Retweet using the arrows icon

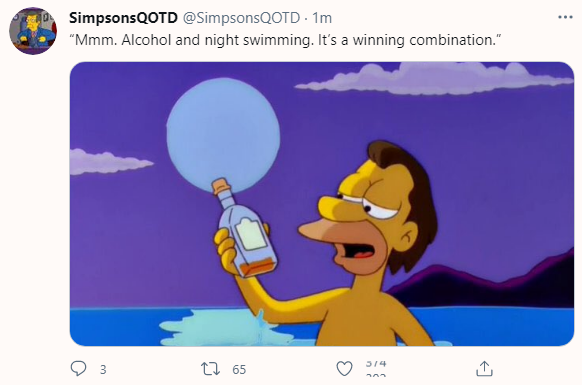click(x=210, y=369)
